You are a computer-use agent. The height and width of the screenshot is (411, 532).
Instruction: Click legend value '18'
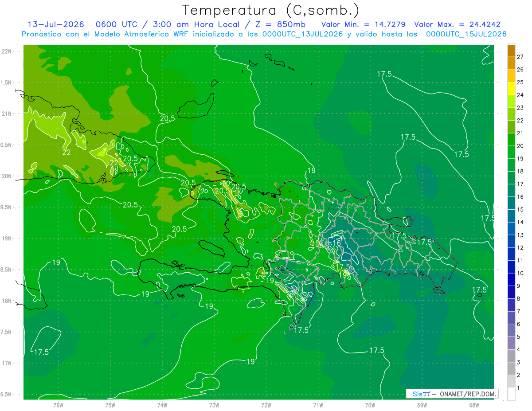521,171
